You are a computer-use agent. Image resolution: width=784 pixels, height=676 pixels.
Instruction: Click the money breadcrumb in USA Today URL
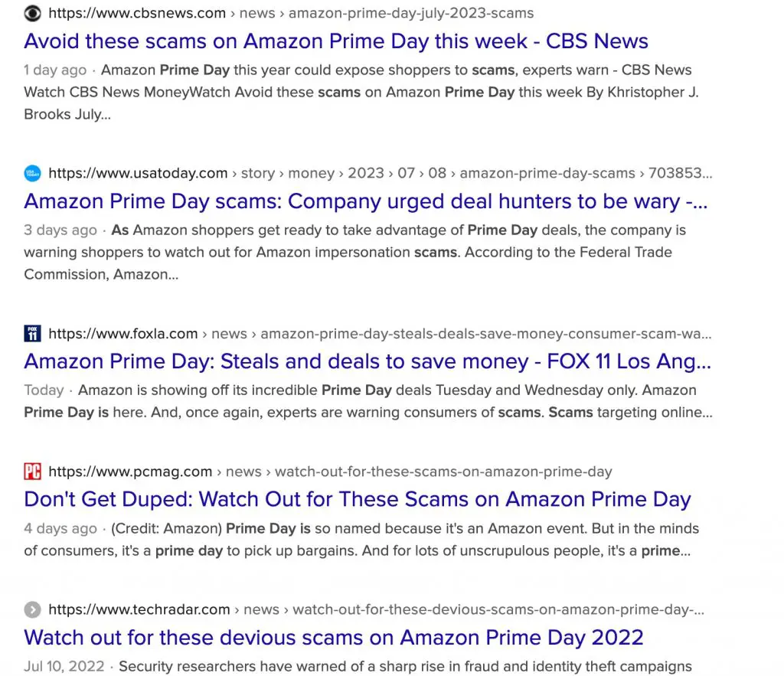tap(311, 172)
